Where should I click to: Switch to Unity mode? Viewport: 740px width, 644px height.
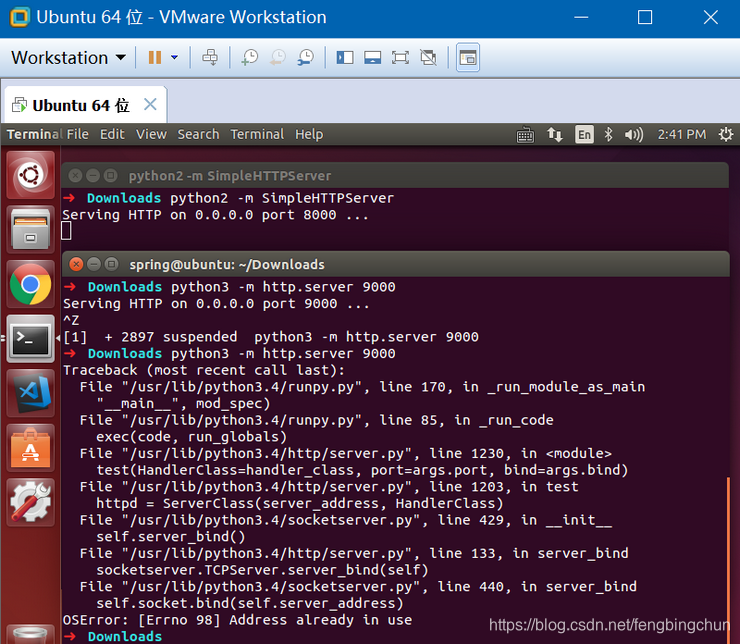click(x=429, y=58)
